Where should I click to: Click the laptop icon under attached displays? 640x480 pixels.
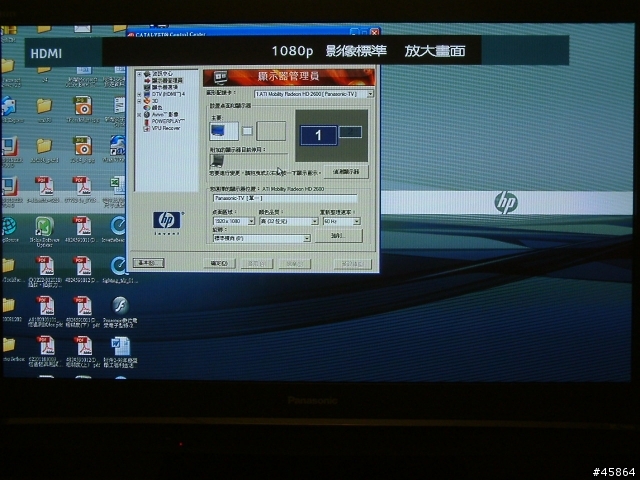click(217, 161)
